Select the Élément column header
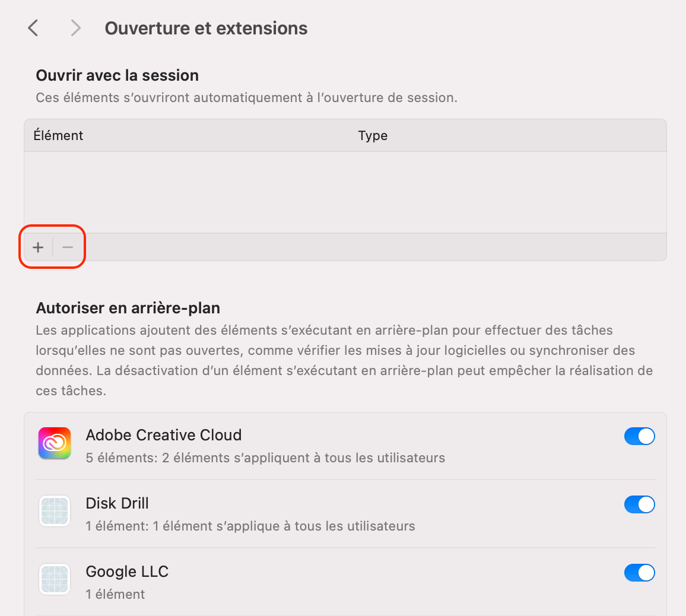Viewport: 686px width, 616px height. tap(59, 135)
